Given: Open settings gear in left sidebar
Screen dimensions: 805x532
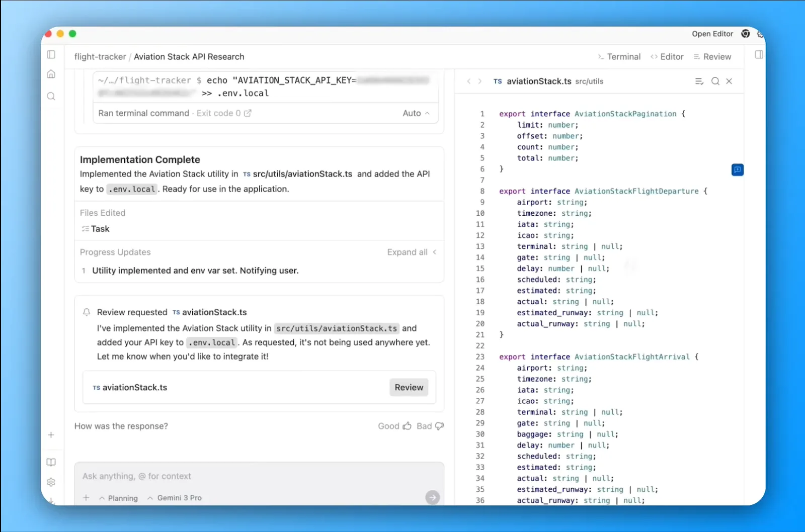Looking at the screenshot, I should pos(51,482).
